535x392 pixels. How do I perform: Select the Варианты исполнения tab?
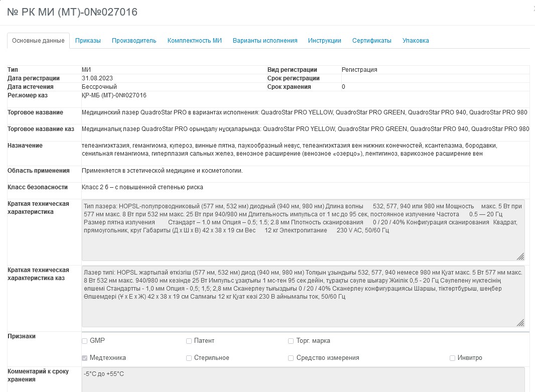(264, 41)
